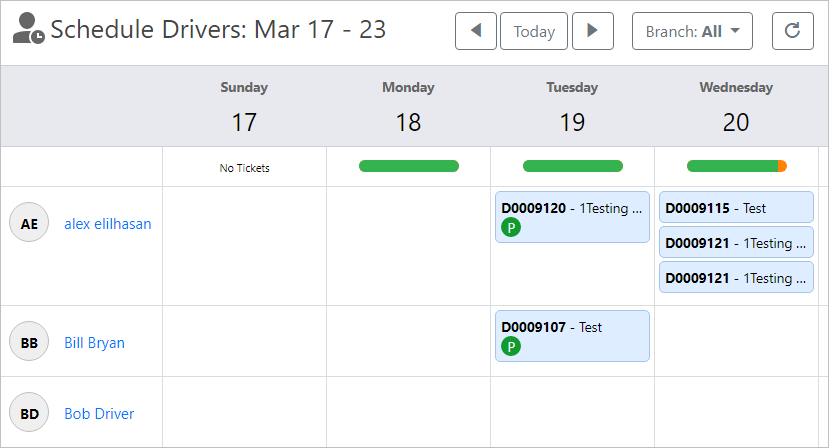Click the refresh schedule icon
Viewport: 829px width, 448px height.
[x=792, y=31]
